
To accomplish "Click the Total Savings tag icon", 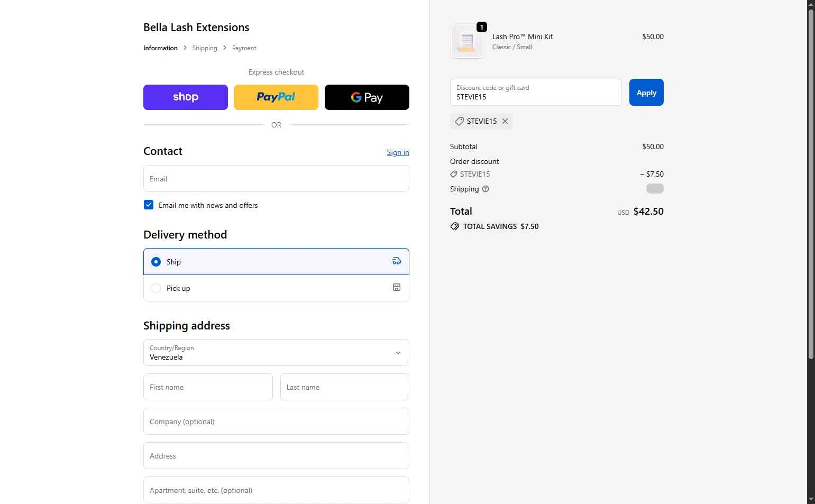I will tap(454, 226).
